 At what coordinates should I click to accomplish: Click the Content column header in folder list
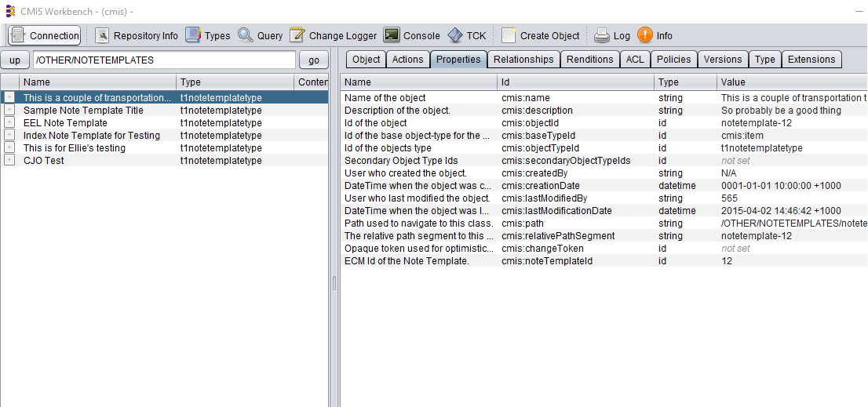point(312,82)
